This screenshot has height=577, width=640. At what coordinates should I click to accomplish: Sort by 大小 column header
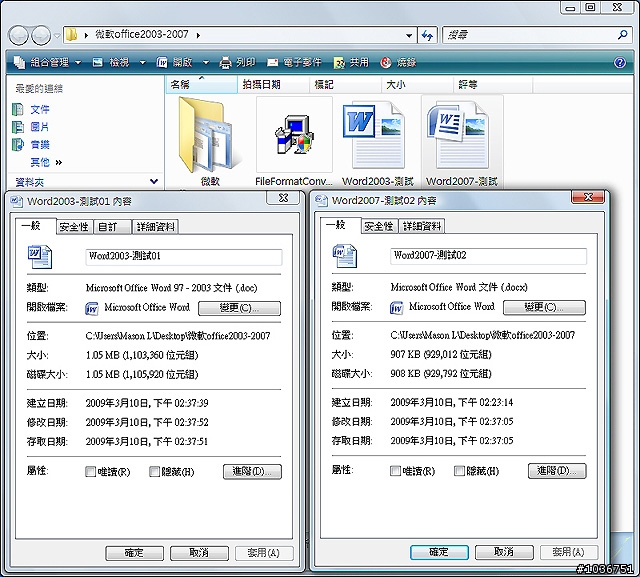pos(417,84)
